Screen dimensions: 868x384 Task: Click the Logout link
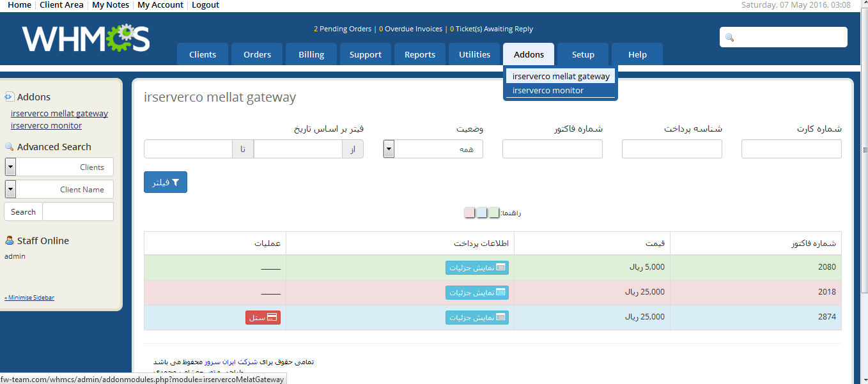205,5
